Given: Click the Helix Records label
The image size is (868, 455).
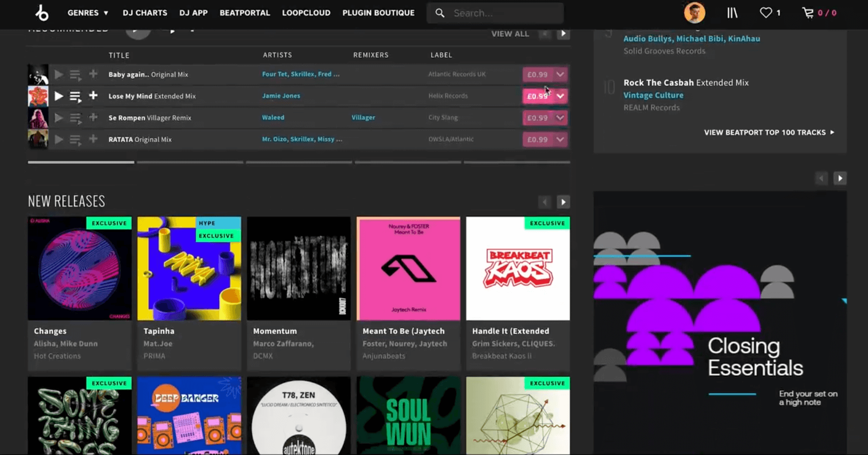Looking at the screenshot, I should 448,96.
